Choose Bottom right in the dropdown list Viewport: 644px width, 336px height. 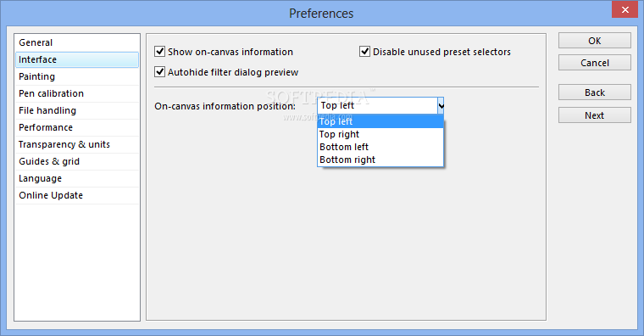click(x=380, y=160)
